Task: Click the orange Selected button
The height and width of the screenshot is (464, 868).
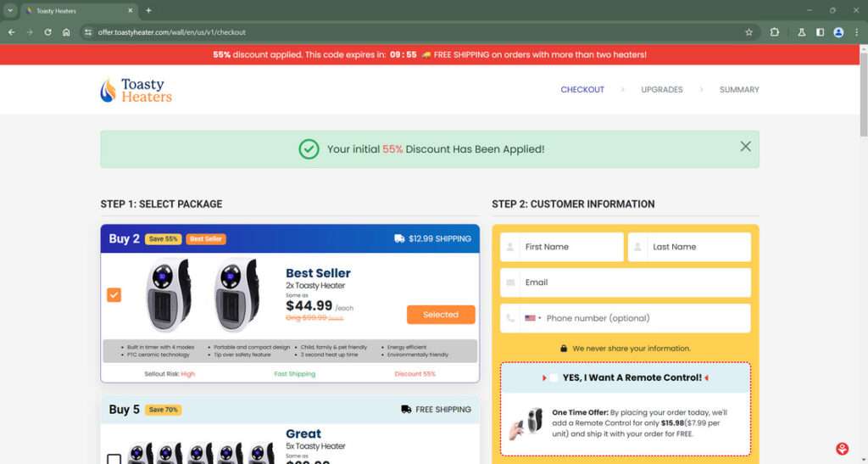Action: click(x=441, y=315)
